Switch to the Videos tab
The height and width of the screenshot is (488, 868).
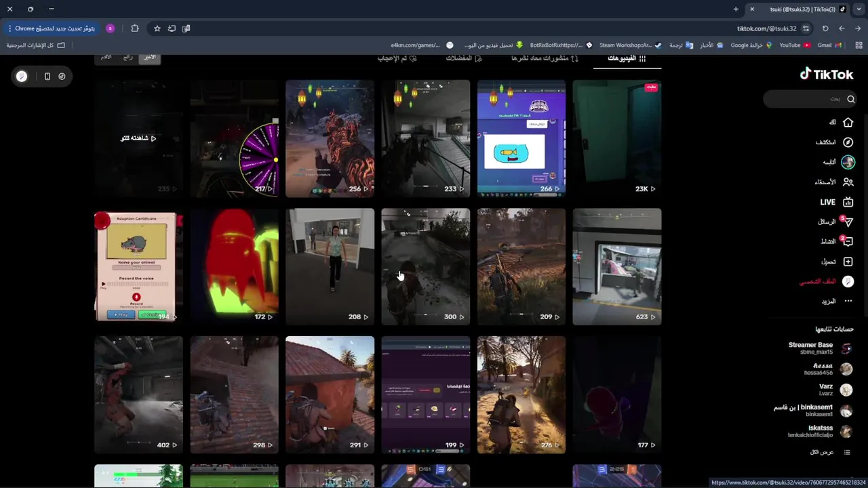(x=627, y=58)
